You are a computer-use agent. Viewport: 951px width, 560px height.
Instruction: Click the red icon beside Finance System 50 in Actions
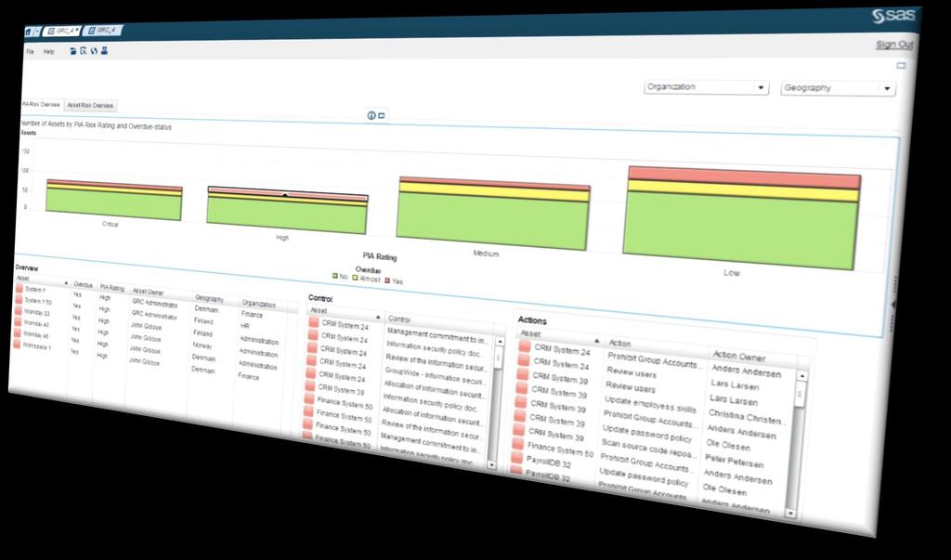[x=517, y=444]
